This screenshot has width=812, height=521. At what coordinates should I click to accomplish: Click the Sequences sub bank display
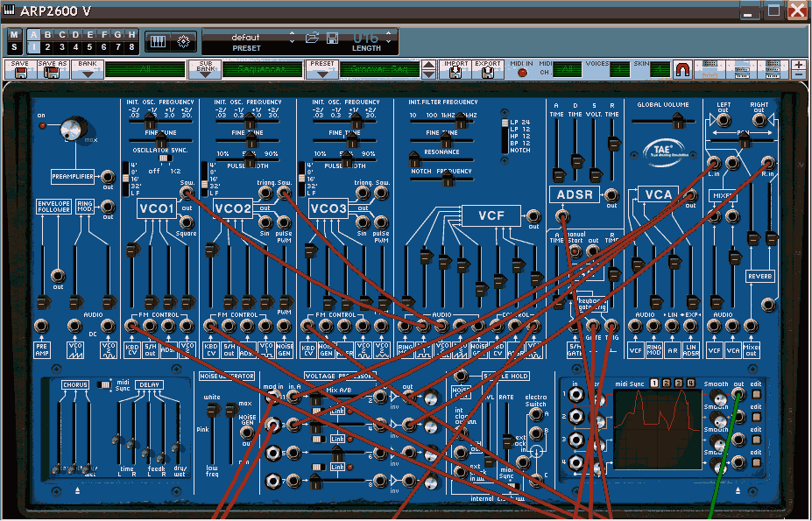click(x=263, y=69)
